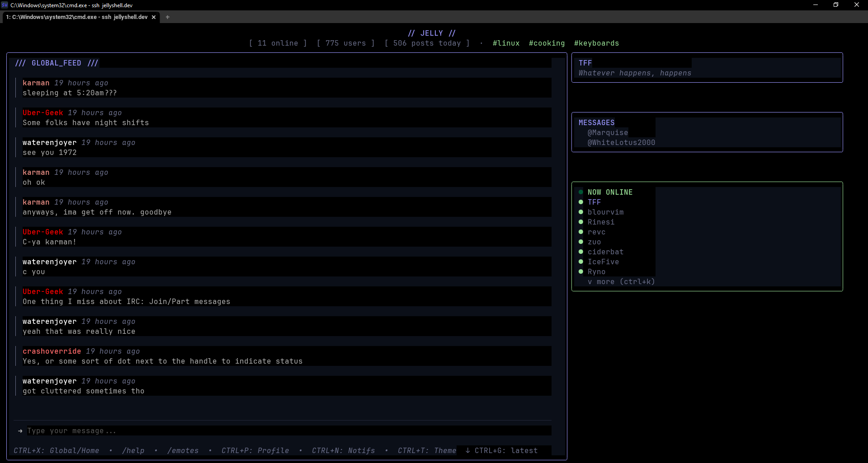The width and height of the screenshot is (868, 463).
Task: Click the 775 users counter
Action: click(x=346, y=43)
